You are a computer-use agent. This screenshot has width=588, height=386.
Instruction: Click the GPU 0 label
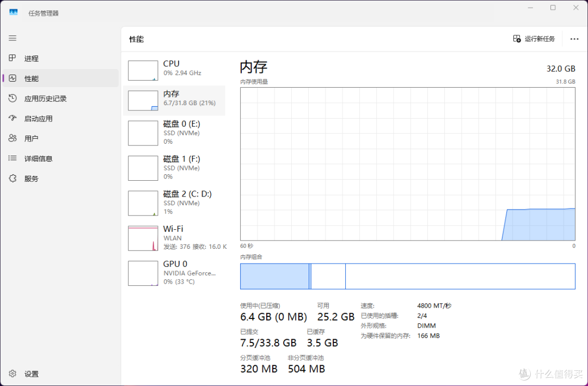tap(175, 264)
